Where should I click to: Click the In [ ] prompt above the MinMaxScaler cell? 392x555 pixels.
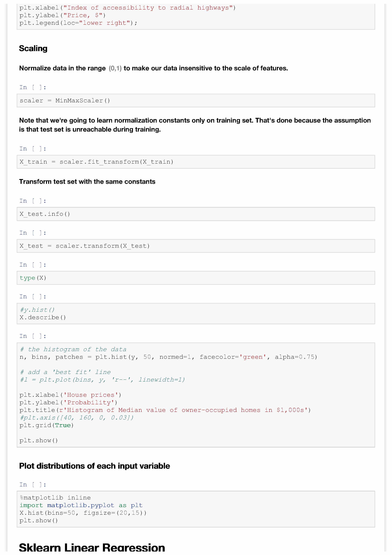(x=33, y=87)
